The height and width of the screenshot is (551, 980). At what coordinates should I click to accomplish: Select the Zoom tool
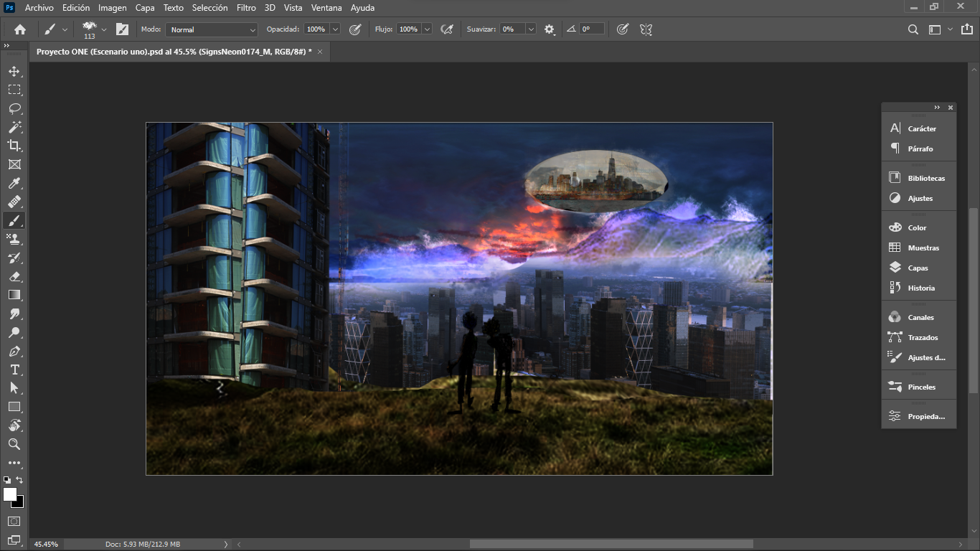point(14,444)
